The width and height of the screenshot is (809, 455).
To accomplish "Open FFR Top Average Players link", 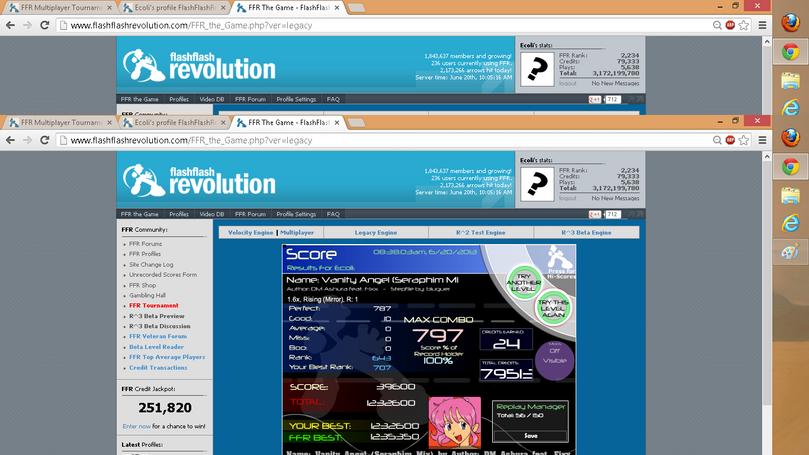I will coord(167,357).
